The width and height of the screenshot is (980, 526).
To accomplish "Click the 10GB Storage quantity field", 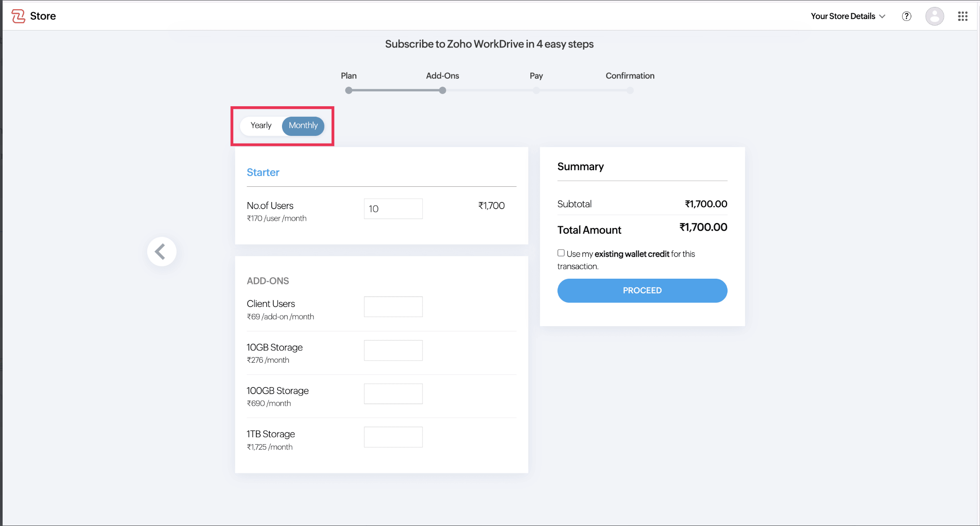I will 393,350.
